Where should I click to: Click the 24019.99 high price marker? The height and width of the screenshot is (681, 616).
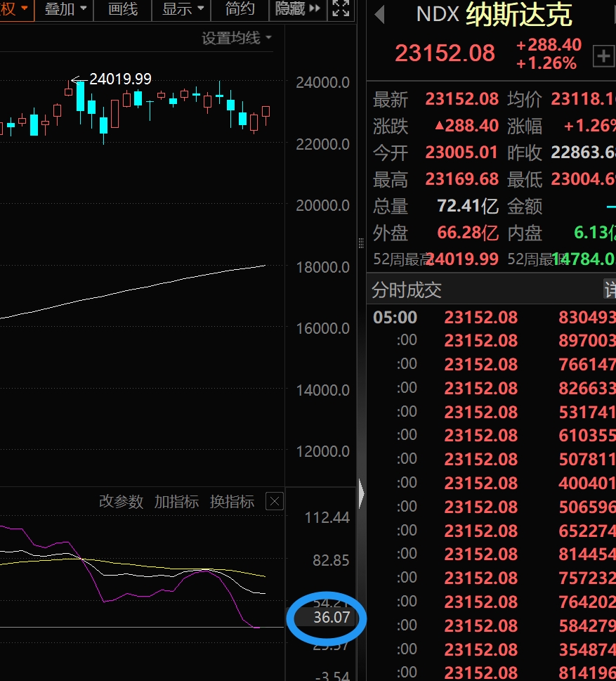coord(119,79)
